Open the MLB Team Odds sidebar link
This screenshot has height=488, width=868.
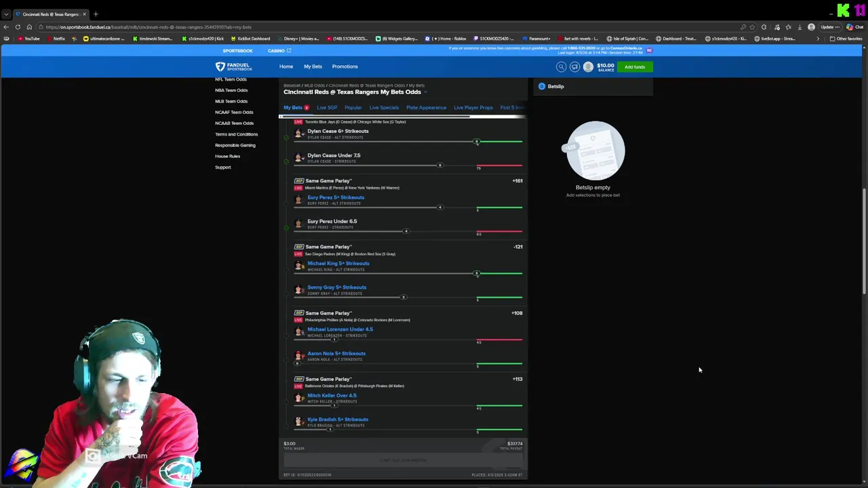tap(231, 101)
